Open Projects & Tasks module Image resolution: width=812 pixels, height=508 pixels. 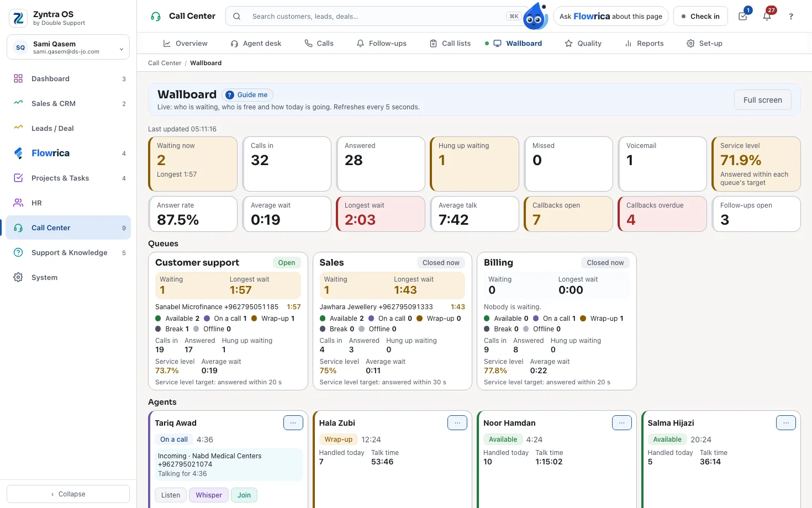pyautogui.click(x=68, y=178)
